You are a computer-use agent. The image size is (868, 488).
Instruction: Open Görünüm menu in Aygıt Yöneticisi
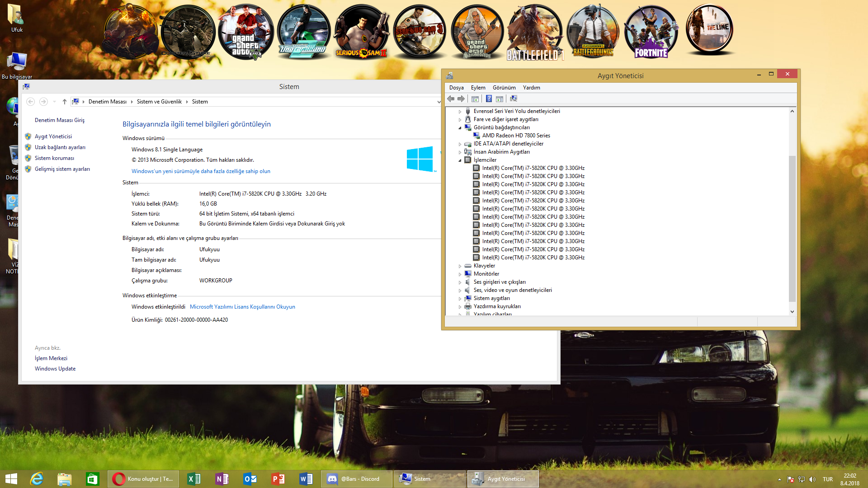[x=504, y=88]
